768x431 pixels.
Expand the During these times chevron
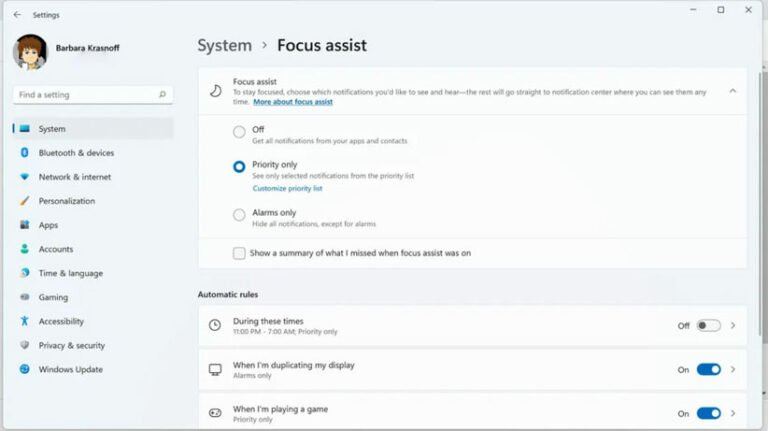pos(733,325)
